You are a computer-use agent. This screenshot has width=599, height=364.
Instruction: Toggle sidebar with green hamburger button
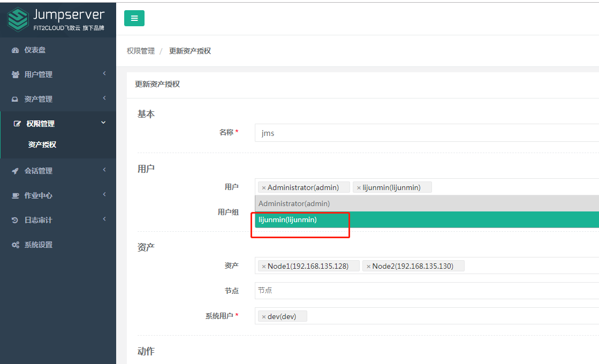(x=134, y=18)
